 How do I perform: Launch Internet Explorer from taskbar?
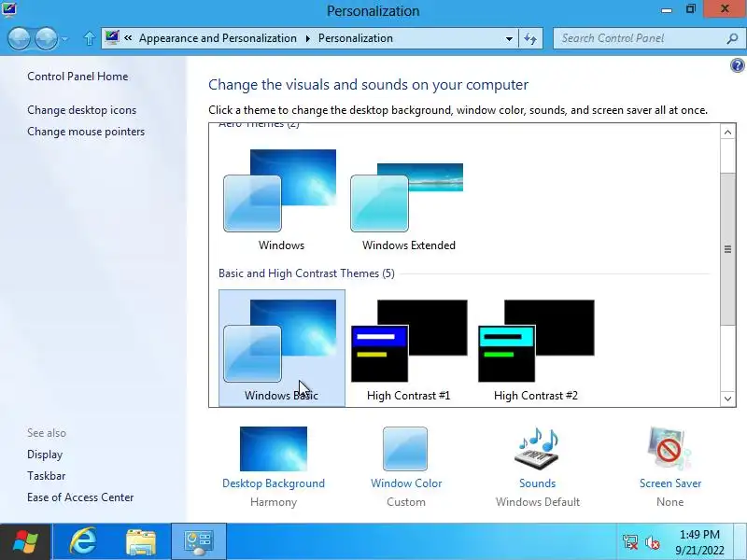click(x=83, y=542)
